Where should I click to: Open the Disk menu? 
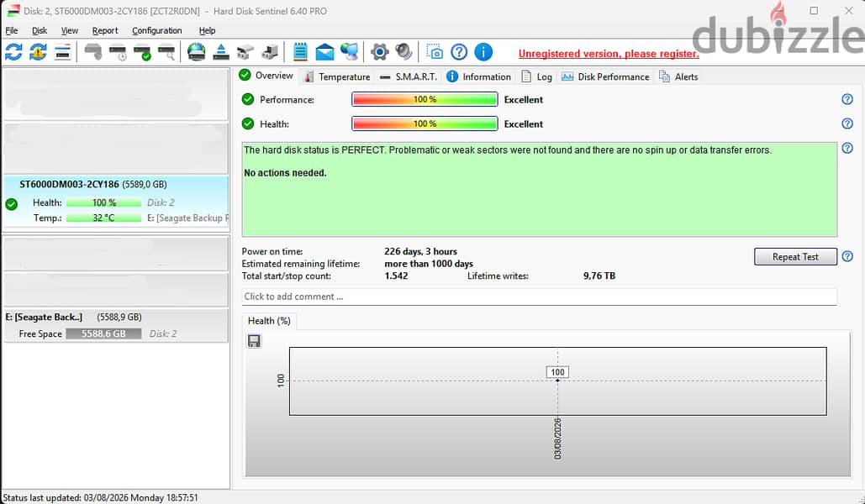point(40,30)
